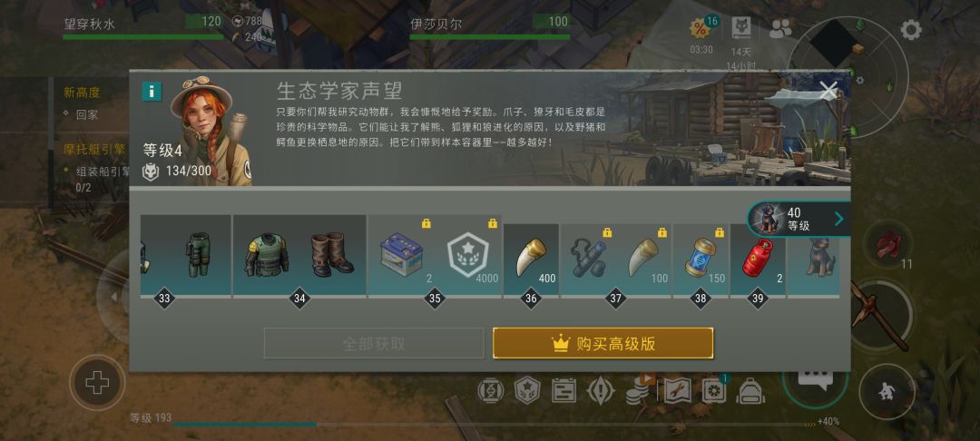Open the wrench map icon

677,390
